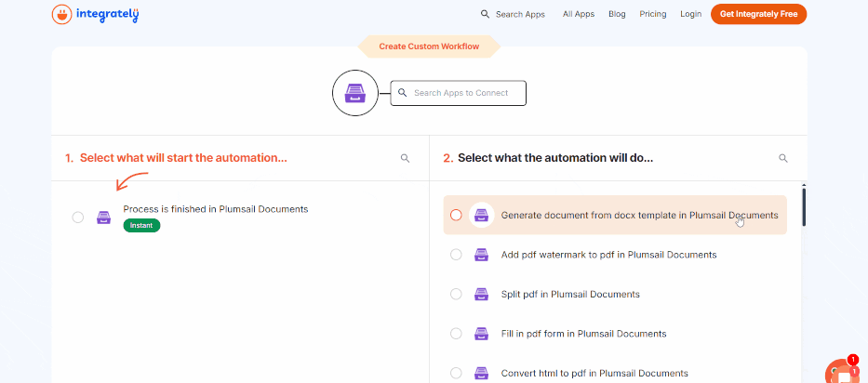Click Plumsail icon next to Process is finished
The image size is (868, 383).
click(x=103, y=218)
